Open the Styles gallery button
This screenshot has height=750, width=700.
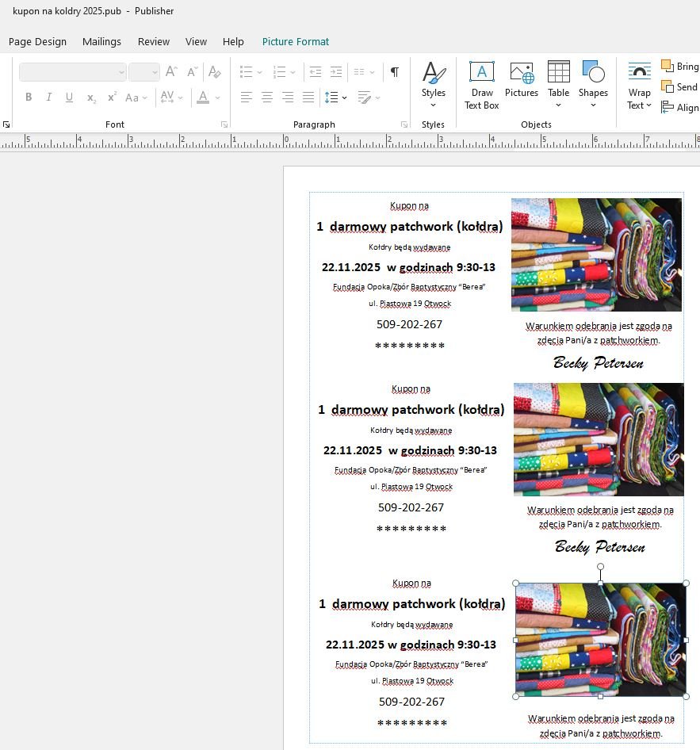point(433,85)
